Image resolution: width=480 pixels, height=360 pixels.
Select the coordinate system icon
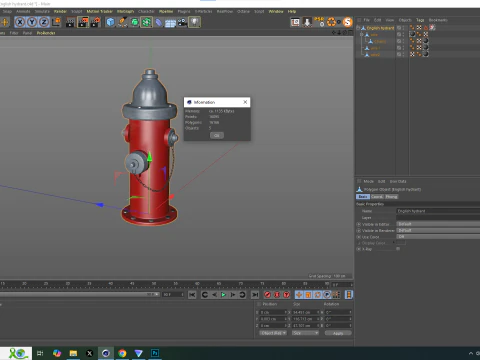[x=56, y=22]
